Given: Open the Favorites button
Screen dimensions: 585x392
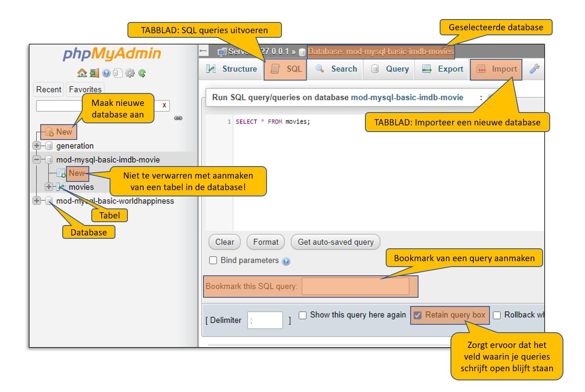Looking at the screenshot, I should point(85,89).
